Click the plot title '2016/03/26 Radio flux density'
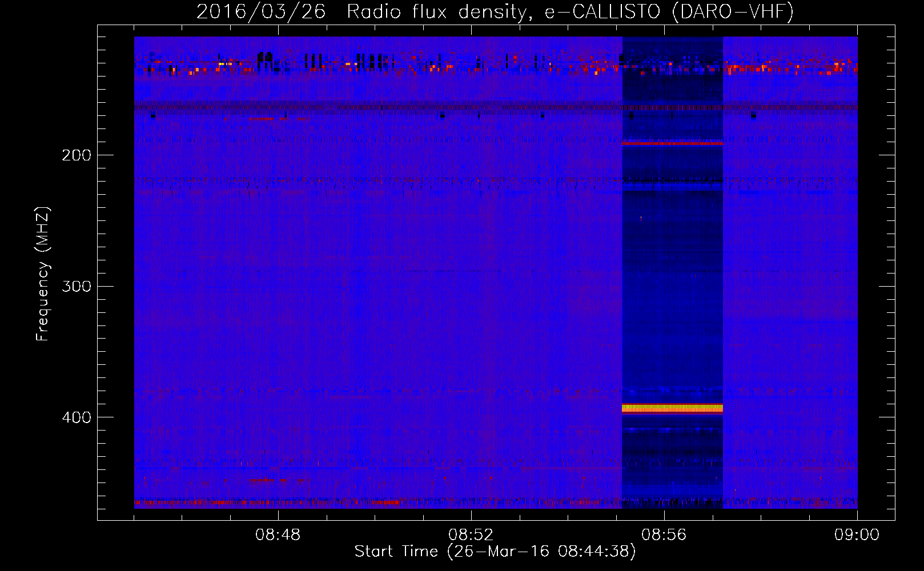The width and height of the screenshot is (924, 571). tap(361, 12)
